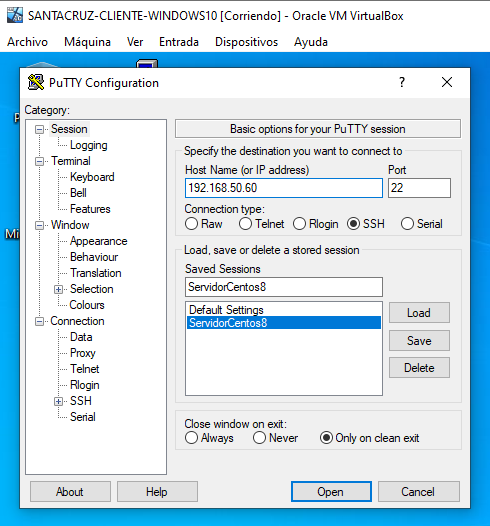Image resolution: width=490 pixels, height=526 pixels.
Task: Expand the SSH tree node in Category
Action: point(58,402)
